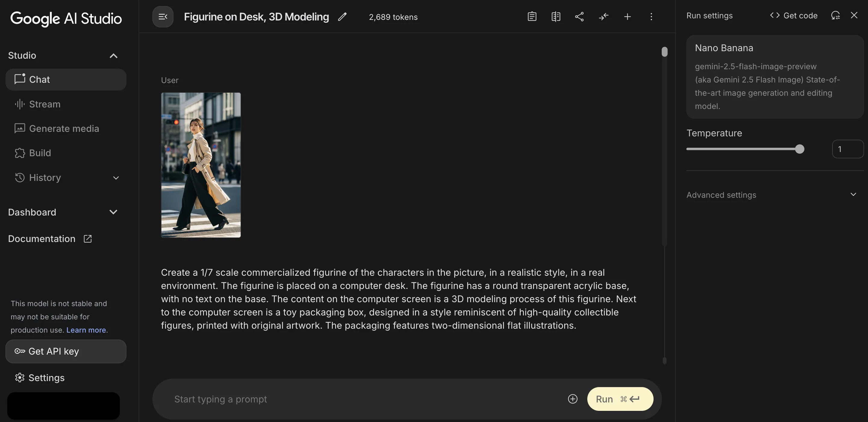The width and height of the screenshot is (868, 422).
Task: Follow the Learn more link
Action: pos(86,330)
